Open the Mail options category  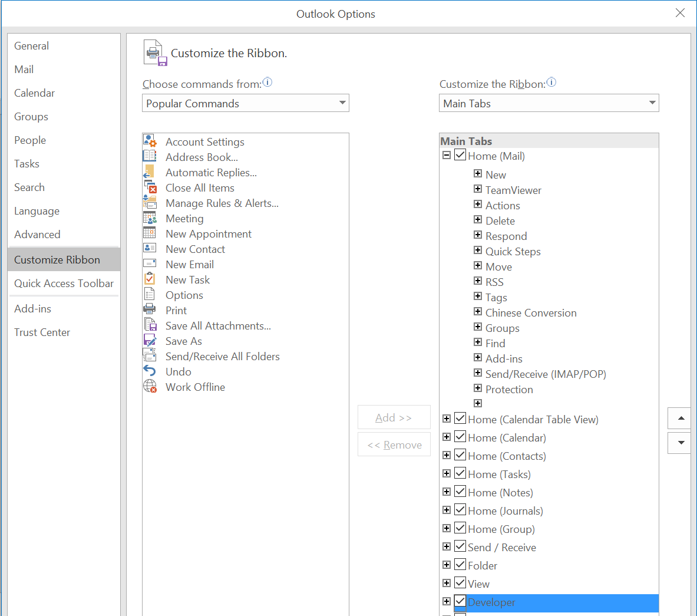(x=24, y=70)
